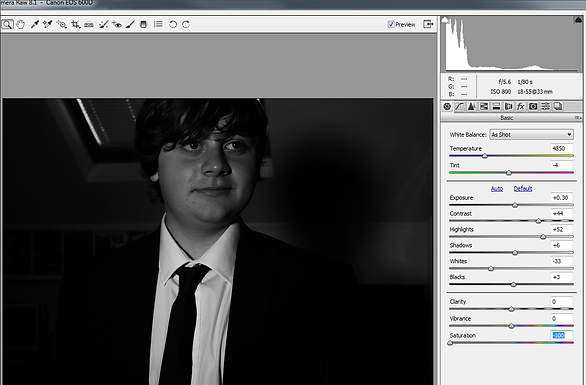Choose the Color Sampler tool

(47, 24)
